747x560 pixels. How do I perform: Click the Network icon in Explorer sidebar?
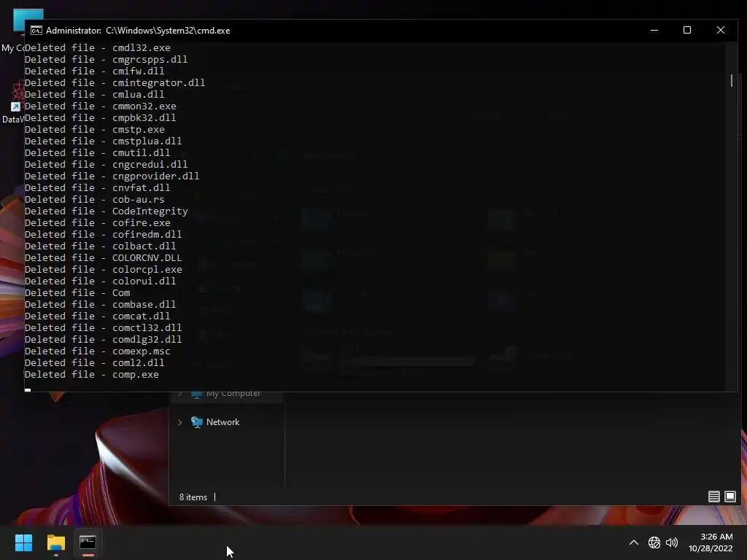(x=197, y=422)
